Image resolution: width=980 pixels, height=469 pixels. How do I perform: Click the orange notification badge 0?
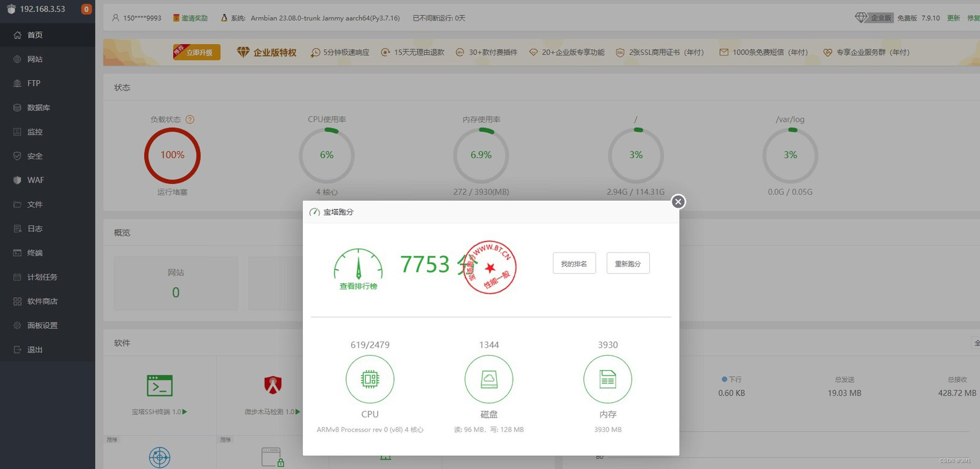pyautogui.click(x=86, y=9)
